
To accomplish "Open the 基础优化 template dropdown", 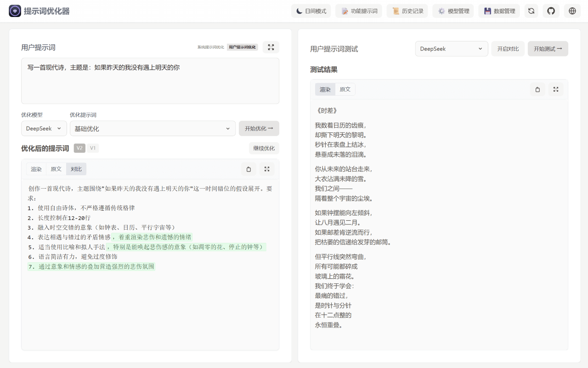I will pyautogui.click(x=153, y=128).
